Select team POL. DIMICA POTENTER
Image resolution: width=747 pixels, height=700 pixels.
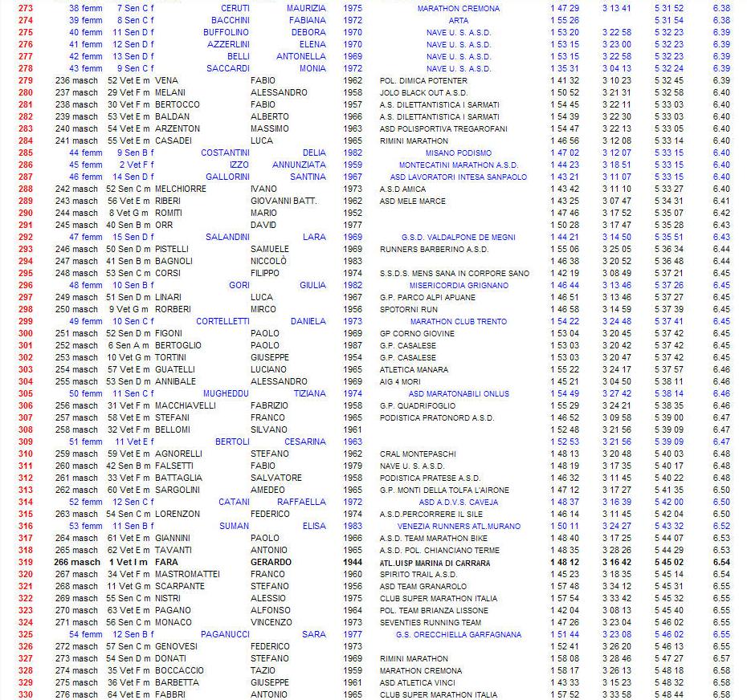423,81
